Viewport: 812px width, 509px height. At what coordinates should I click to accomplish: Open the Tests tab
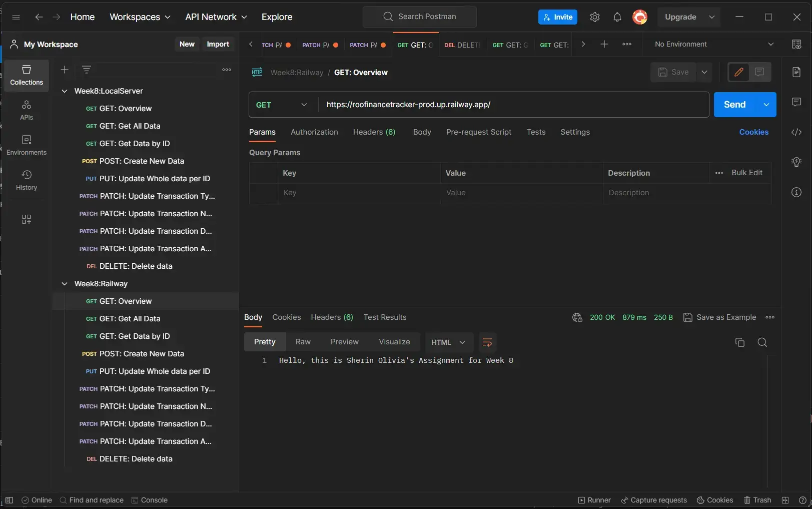point(536,132)
